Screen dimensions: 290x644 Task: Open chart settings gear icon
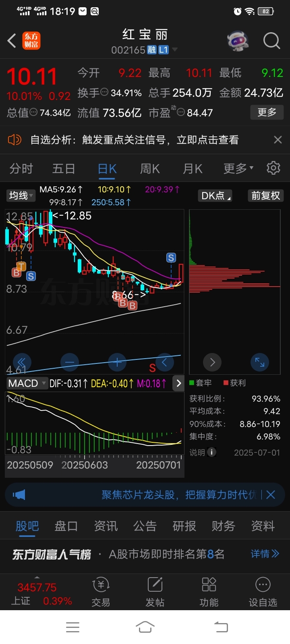tap(273, 168)
